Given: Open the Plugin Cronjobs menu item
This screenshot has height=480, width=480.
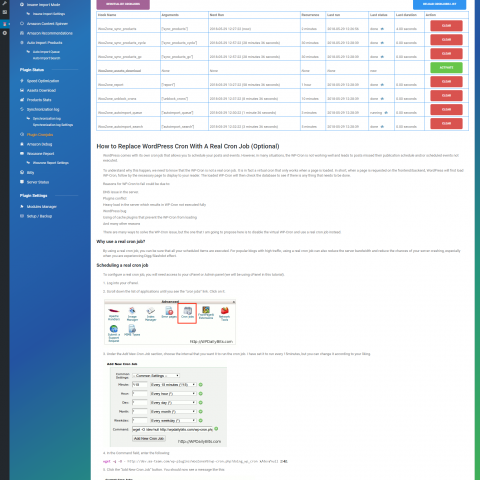Looking at the screenshot, I should [x=40, y=135].
